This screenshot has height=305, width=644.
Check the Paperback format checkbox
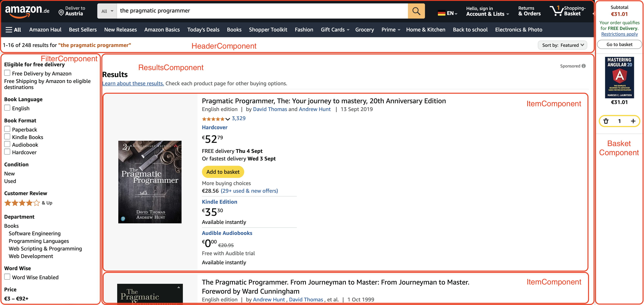point(7,129)
